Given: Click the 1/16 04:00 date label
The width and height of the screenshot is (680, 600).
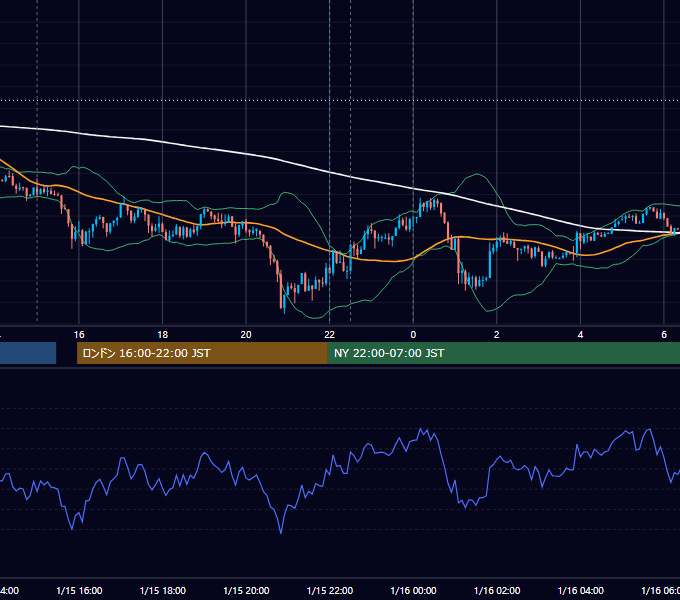Looking at the screenshot, I should click(581, 590).
